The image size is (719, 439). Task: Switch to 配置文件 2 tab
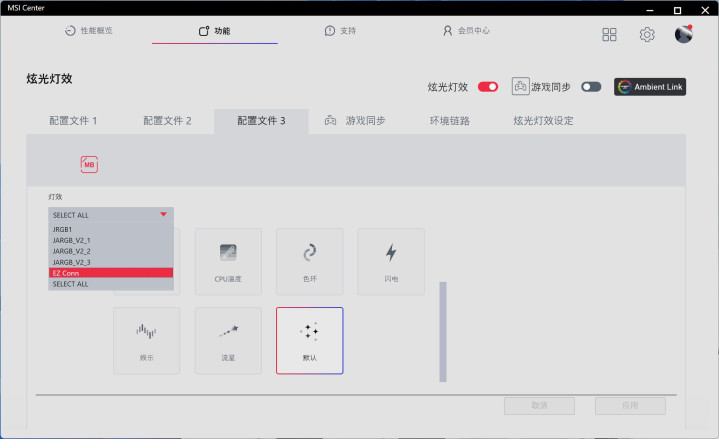tap(167, 121)
